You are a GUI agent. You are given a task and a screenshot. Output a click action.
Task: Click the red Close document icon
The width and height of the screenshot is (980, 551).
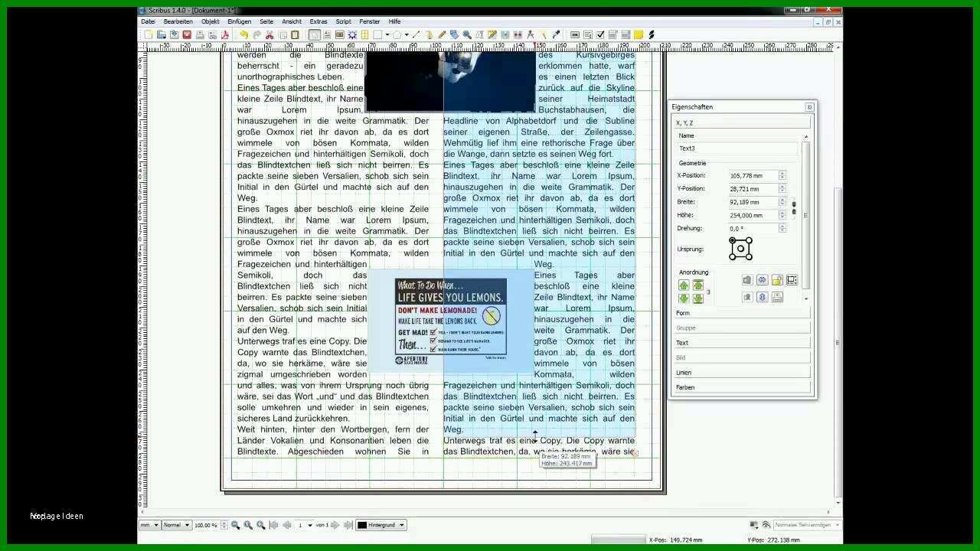coord(186,34)
